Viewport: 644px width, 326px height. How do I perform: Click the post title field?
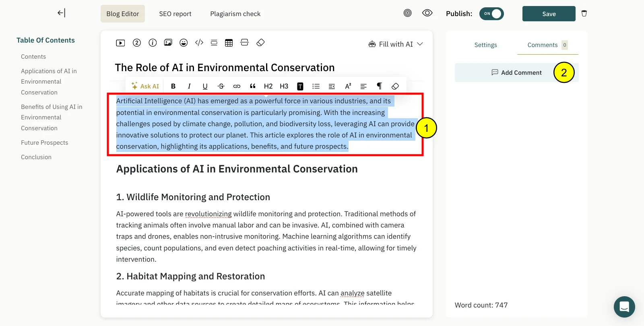pos(225,68)
